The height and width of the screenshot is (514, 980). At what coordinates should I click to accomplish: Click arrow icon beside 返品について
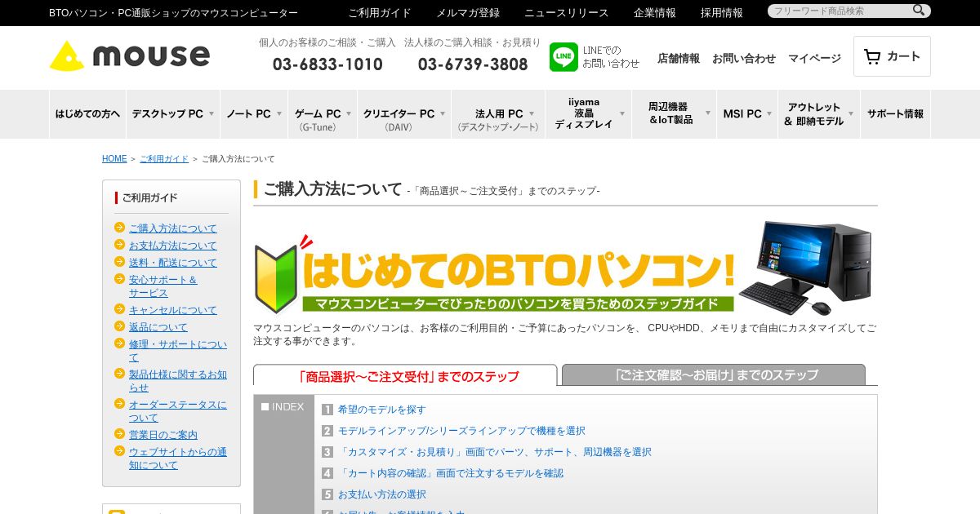120,326
